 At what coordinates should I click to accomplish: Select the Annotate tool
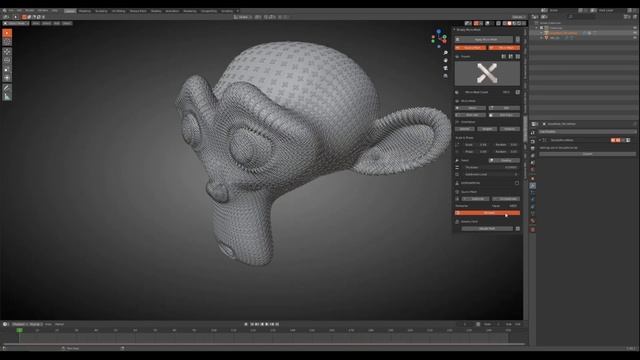(x=7, y=88)
